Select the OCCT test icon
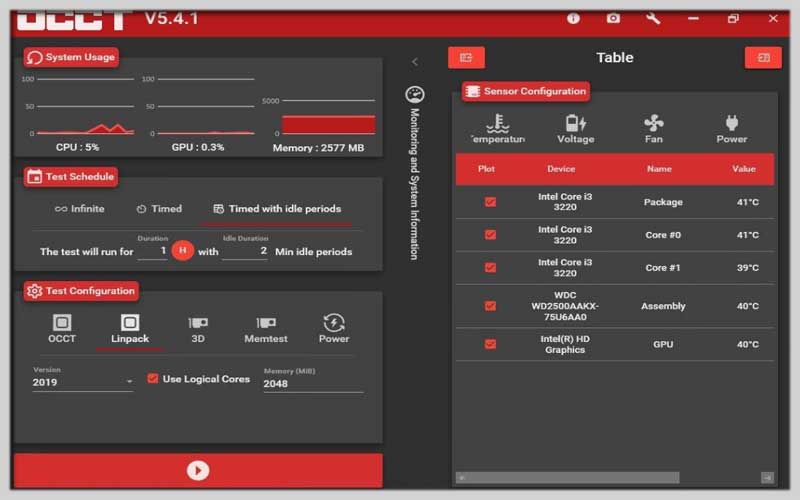The width and height of the screenshot is (800, 500). click(x=62, y=329)
